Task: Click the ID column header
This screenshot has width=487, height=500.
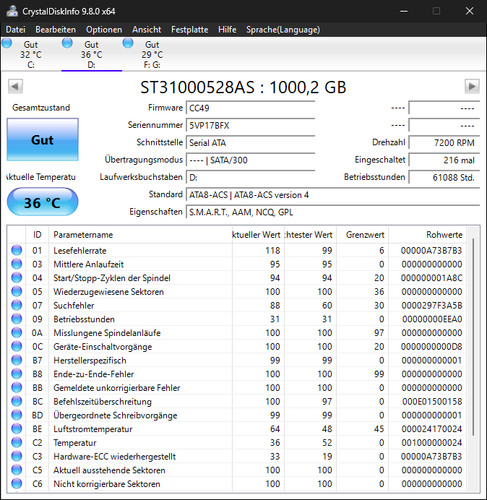Action: click(37, 235)
